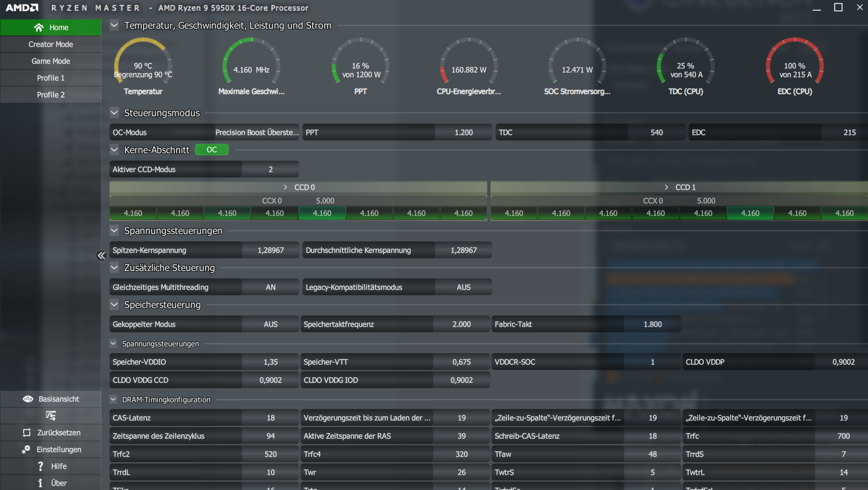Open Profile 1
868x490 pixels.
pos(51,78)
